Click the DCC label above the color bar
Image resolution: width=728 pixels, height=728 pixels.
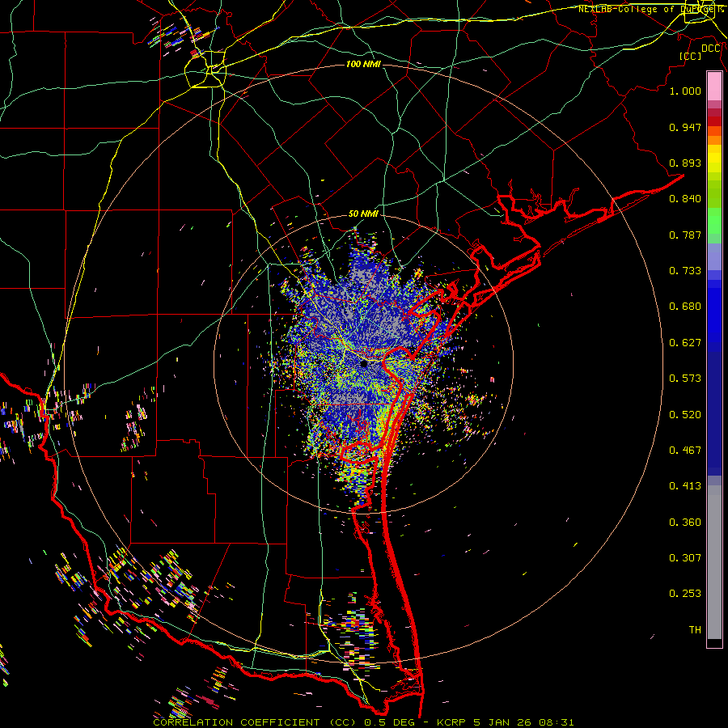711,49
